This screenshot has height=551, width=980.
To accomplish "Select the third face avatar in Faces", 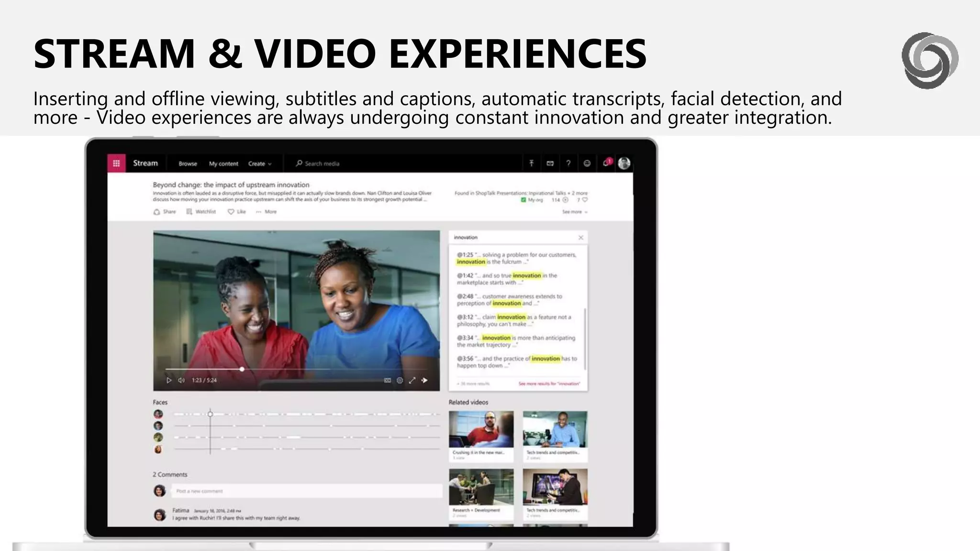I will tap(158, 437).
